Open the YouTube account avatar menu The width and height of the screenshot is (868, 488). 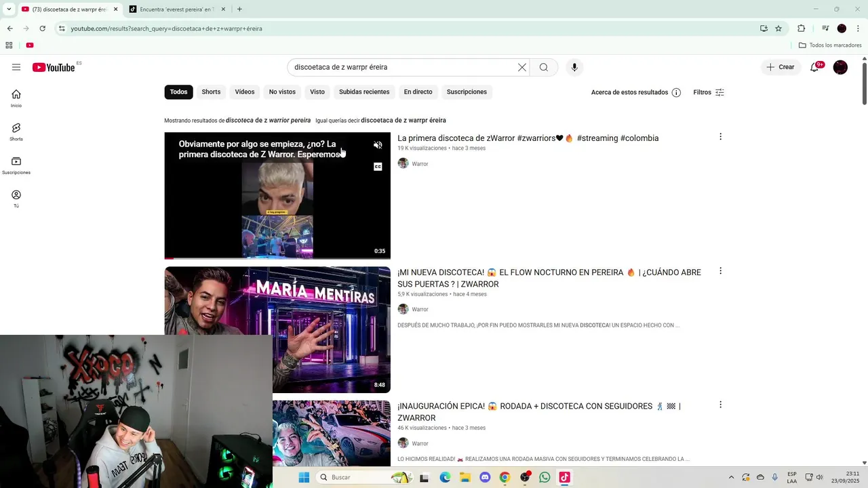(840, 67)
